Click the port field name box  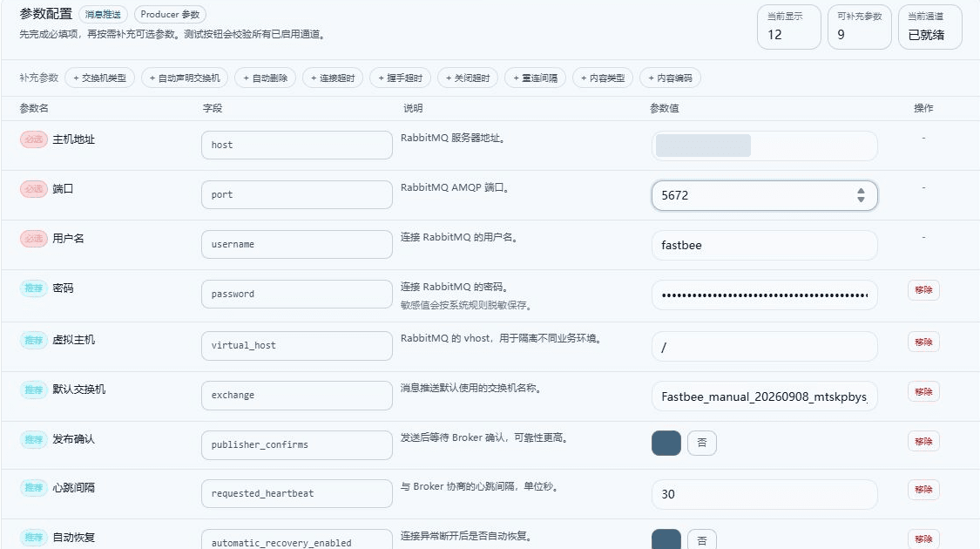pos(297,194)
